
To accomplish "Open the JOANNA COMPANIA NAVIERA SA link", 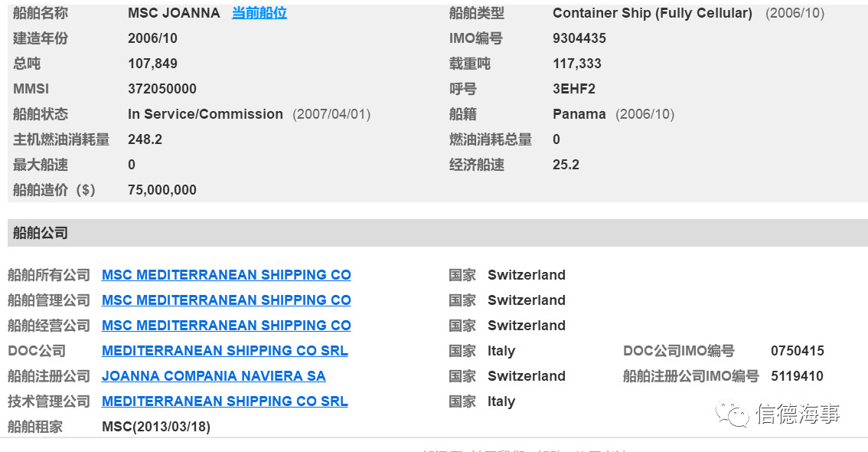I will click(214, 376).
